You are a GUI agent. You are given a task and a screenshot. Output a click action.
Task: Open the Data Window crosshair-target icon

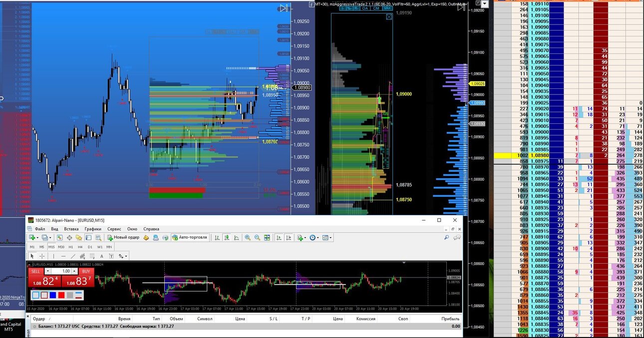coord(69,237)
